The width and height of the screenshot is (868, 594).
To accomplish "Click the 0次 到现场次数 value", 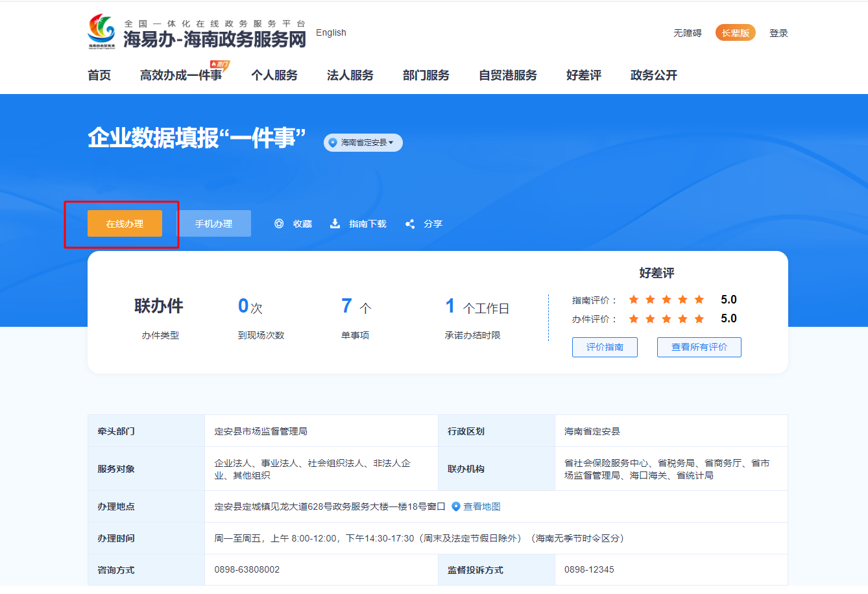I will tap(250, 306).
